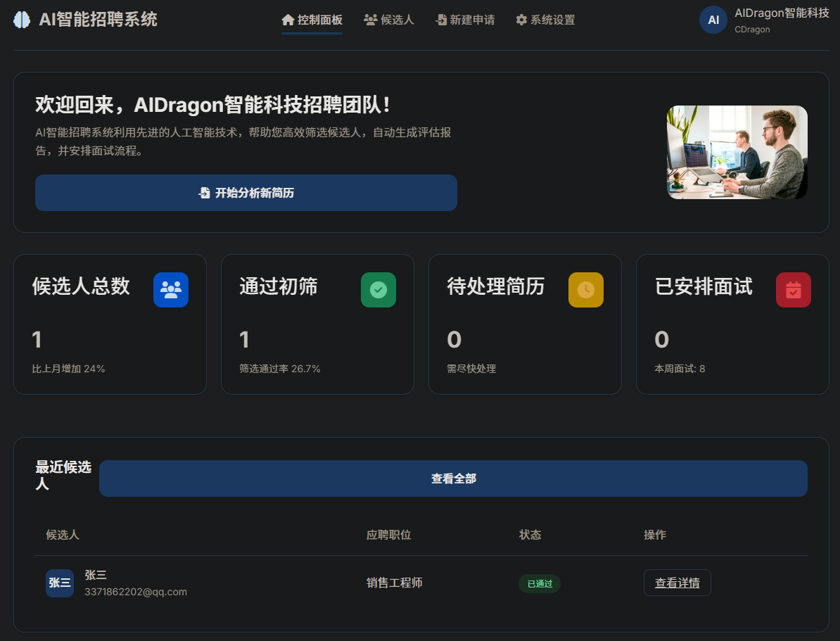Open the 新建申请 tab

[x=465, y=20]
